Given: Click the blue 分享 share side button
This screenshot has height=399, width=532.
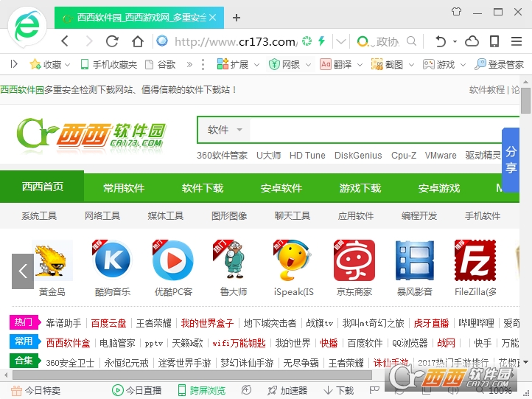Looking at the screenshot, I should pos(511,159).
